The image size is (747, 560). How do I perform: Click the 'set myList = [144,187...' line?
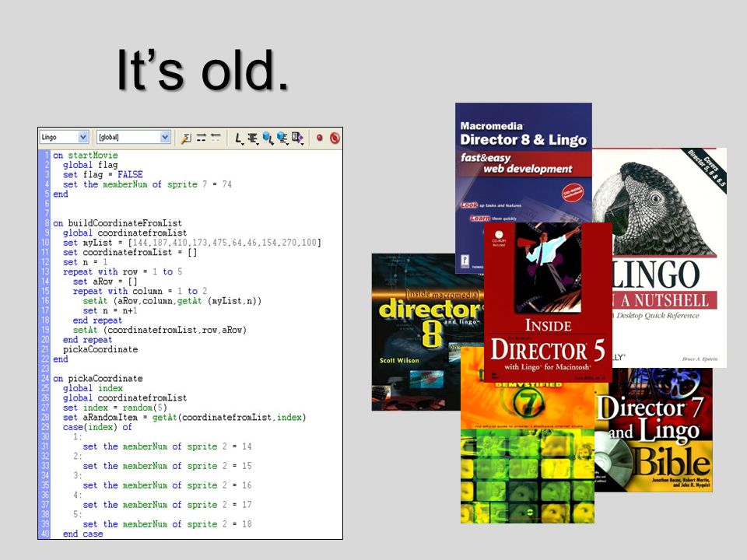click(192, 243)
